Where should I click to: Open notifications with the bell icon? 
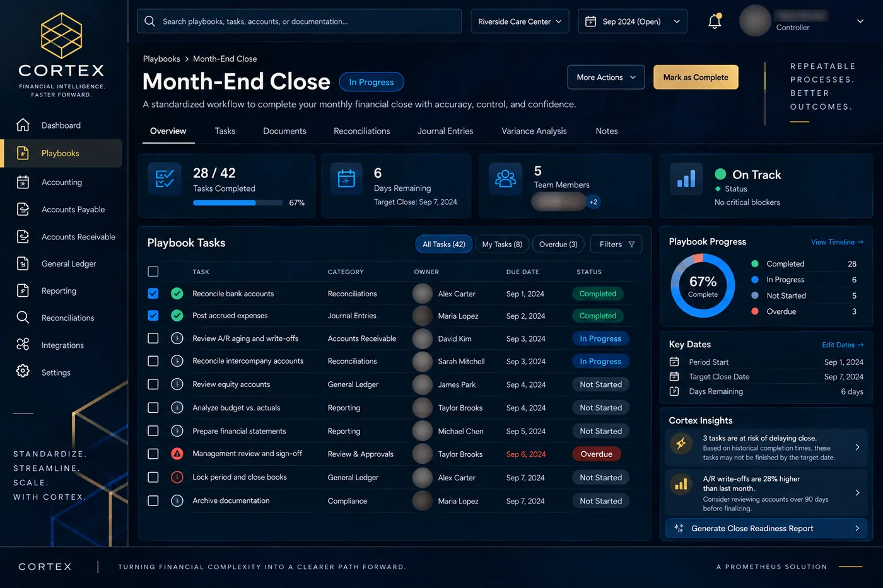(x=715, y=21)
